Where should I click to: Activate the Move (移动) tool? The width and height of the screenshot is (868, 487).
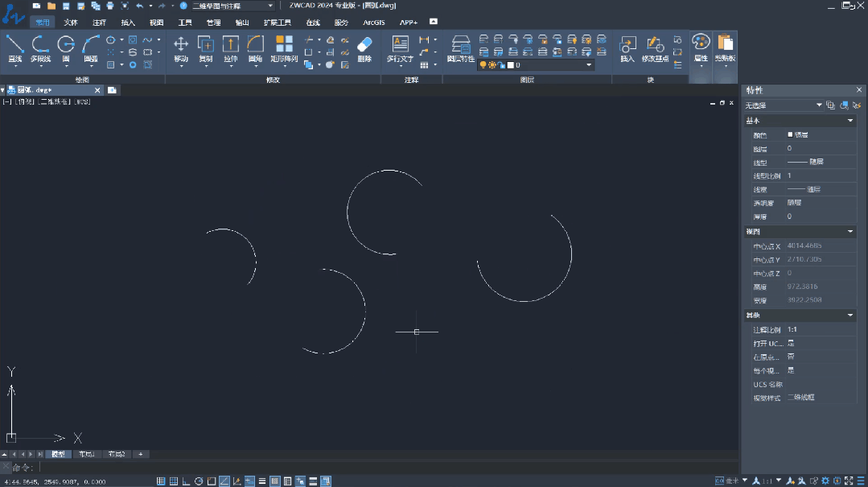click(181, 47)
